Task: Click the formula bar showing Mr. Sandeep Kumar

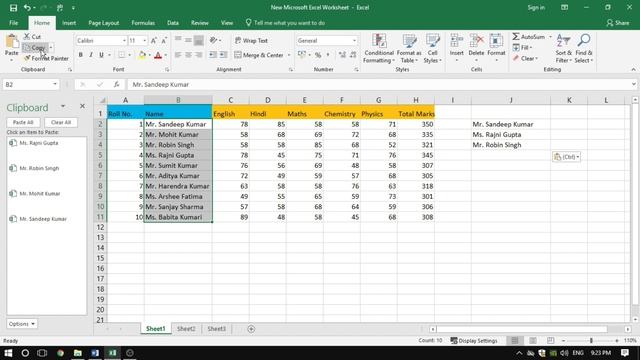Action: tap(380, 84)
